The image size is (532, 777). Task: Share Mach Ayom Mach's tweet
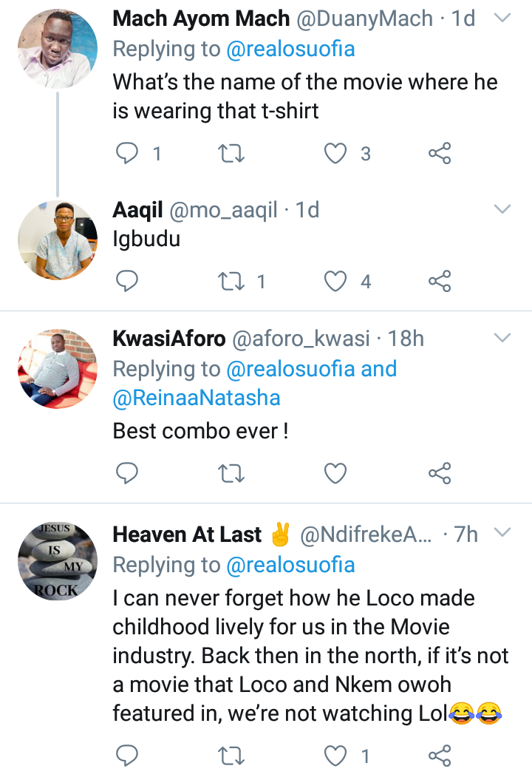pyautogui.click(x=440, y=153)
